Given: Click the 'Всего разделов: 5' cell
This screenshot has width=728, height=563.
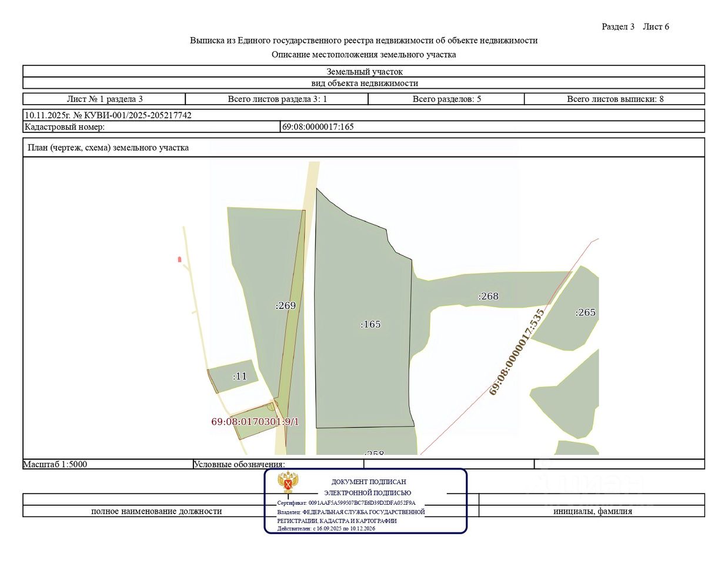Looking at the screenshot, I should 446,99.
